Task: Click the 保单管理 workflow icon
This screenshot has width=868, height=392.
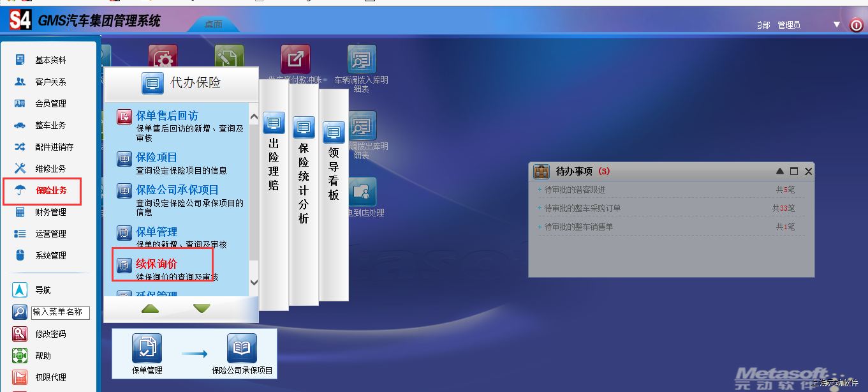Action: pyautogui.click(x=147, y=349)
